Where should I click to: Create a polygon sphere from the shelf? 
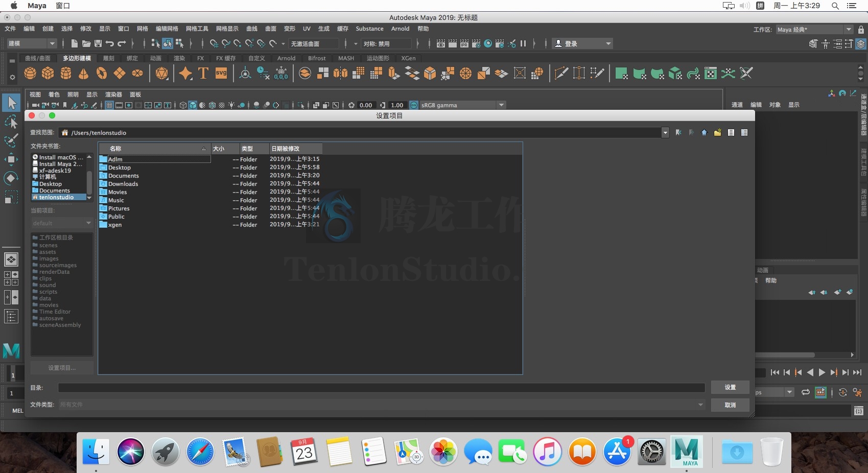pos(30,74)
